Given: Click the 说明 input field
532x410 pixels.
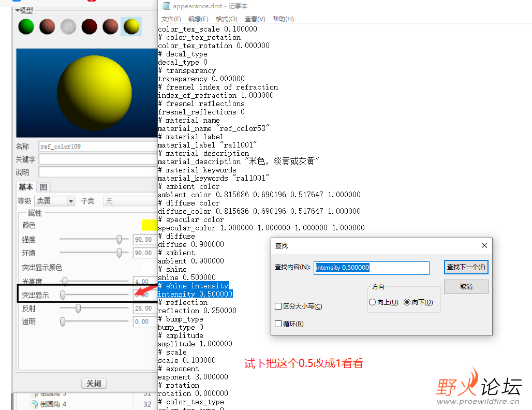Looking at the screenshot, I should click(x=98, y=172).
